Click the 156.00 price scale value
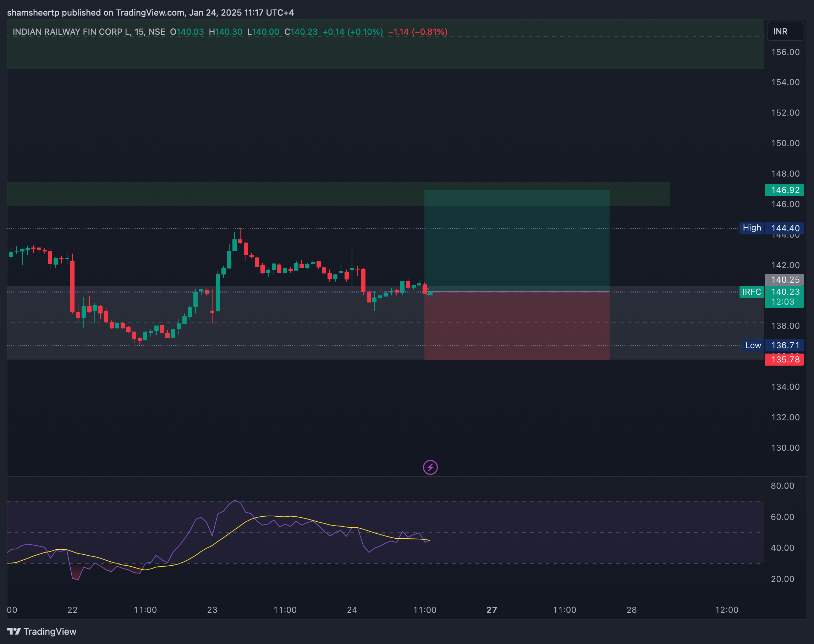Viewport: 814px width, 644px height. coord(785,52)
